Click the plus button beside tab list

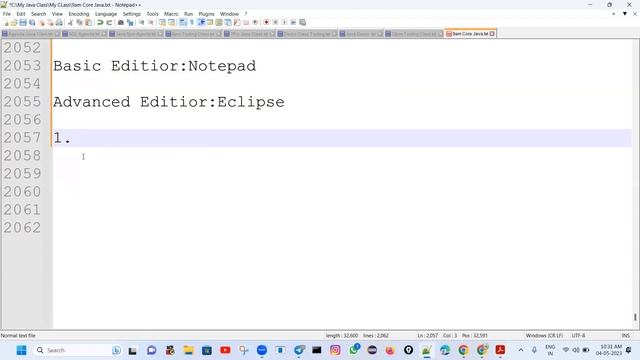click(613, 13)
